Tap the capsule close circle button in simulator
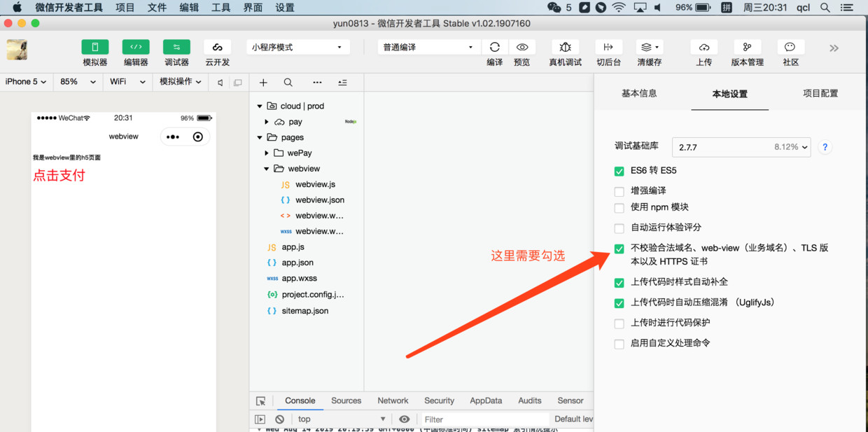 click(198, 137)
